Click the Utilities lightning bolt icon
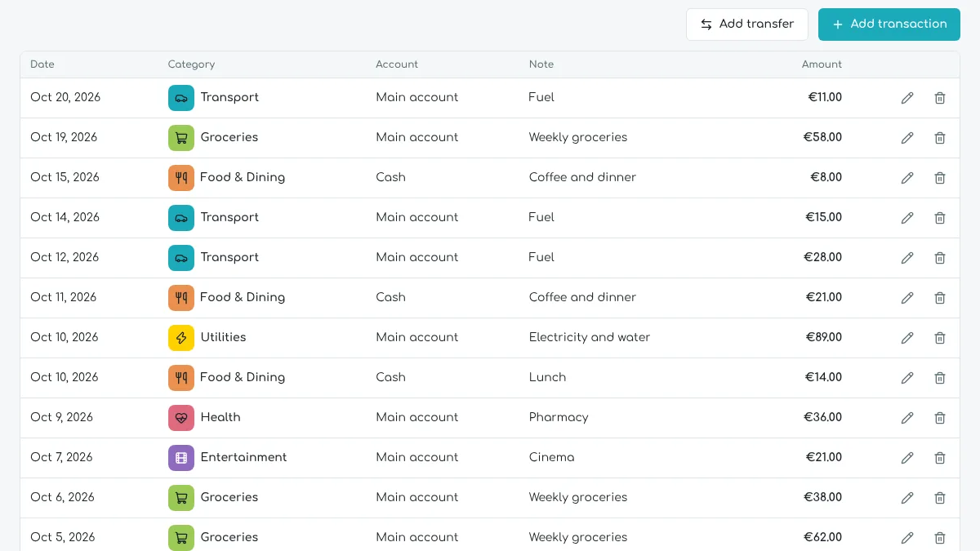980x551 pixels. tap(181, 338)
